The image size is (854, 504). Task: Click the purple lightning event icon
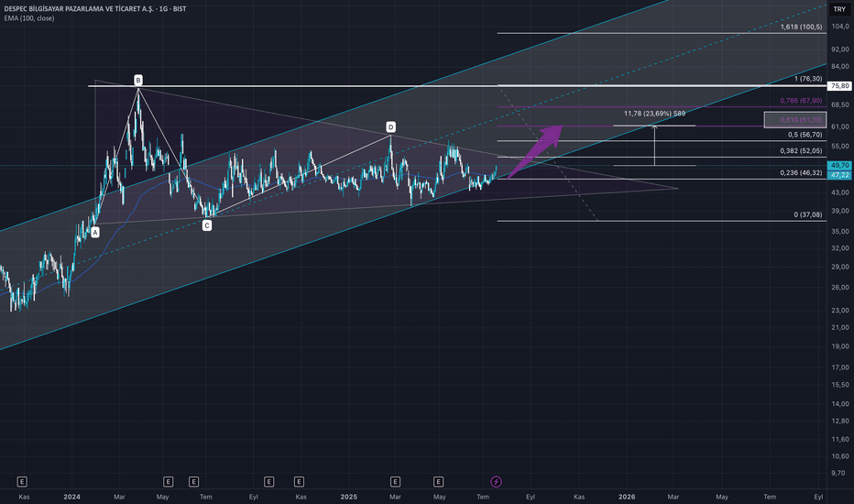tap(496, 482)
